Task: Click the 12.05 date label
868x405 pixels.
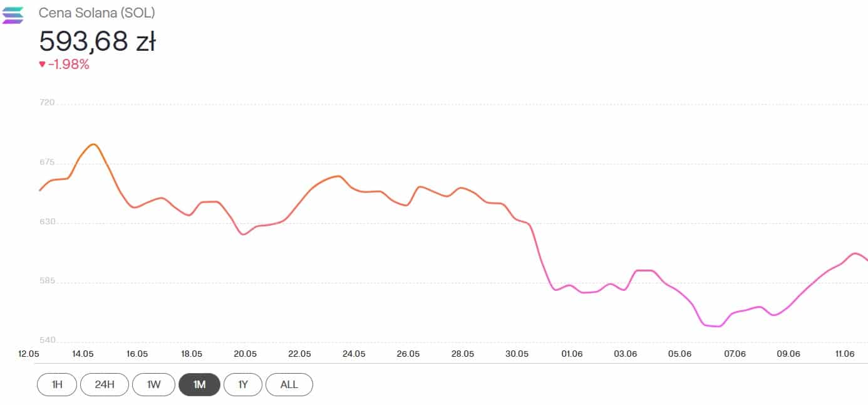Action: tap(29, 354)
